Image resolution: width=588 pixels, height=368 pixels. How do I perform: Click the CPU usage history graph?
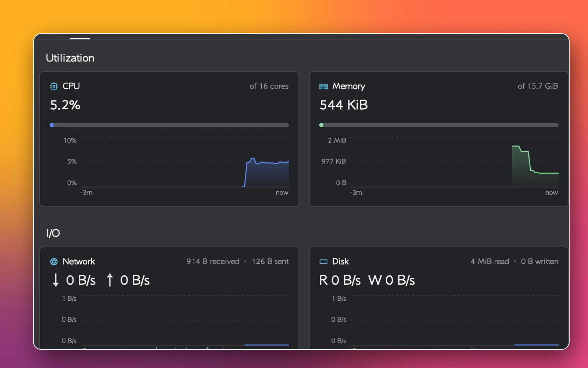(x=185, y=162)
